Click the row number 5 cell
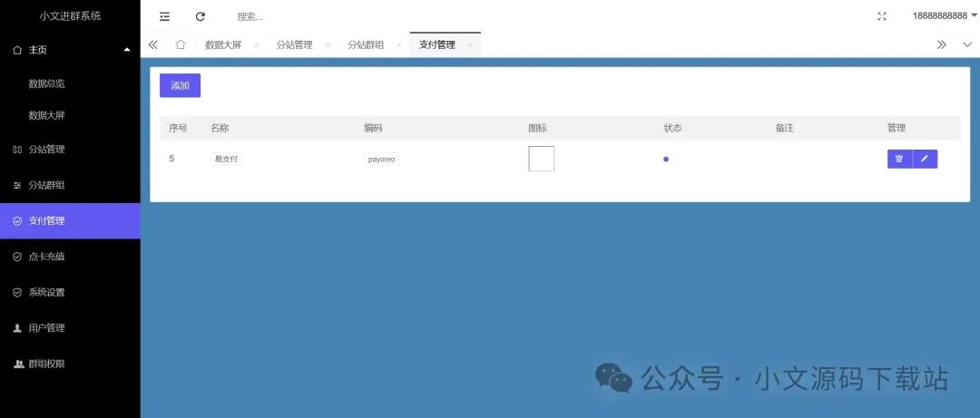This screenshot has height=418, width=980. (x=171, y=159)
